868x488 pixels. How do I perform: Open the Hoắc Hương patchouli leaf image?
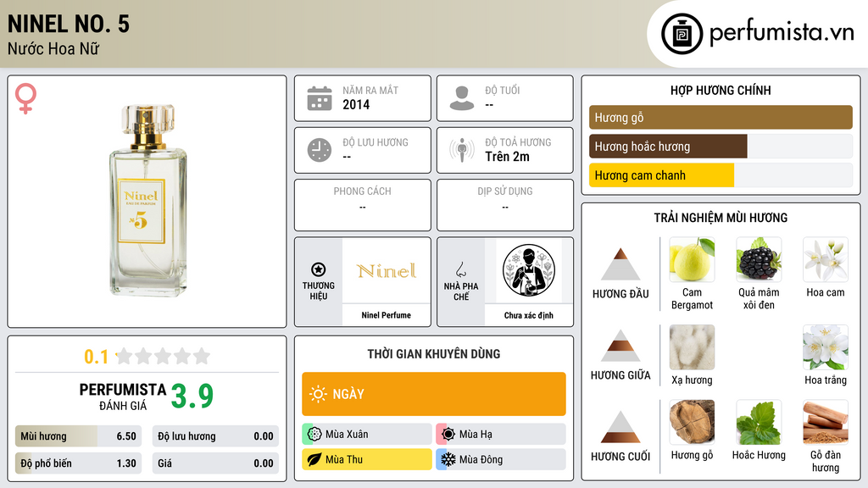pyautogui.click(x=759, y=422)
